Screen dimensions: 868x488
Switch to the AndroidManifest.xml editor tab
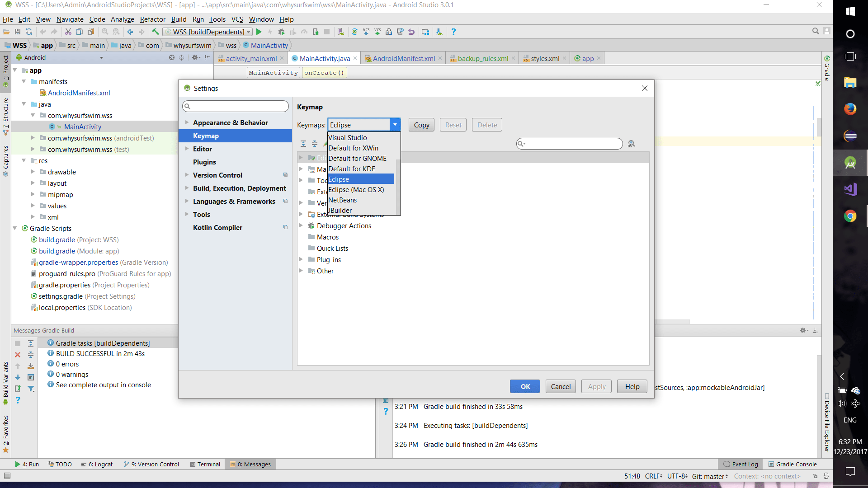(403, 58)
